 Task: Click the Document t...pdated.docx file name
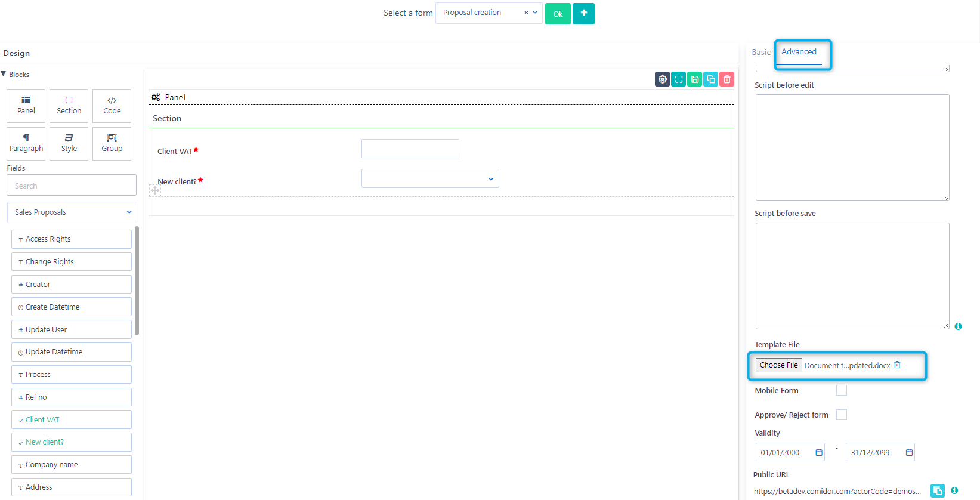(x=847, y=366)
